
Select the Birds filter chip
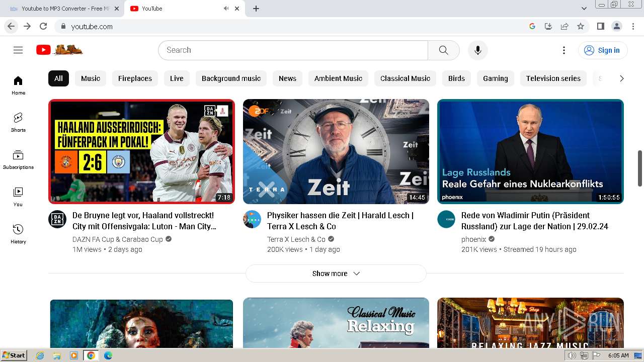[456, 78]
